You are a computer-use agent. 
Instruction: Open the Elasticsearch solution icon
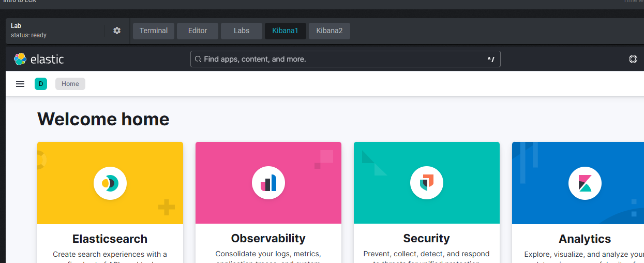coord(110,183)
